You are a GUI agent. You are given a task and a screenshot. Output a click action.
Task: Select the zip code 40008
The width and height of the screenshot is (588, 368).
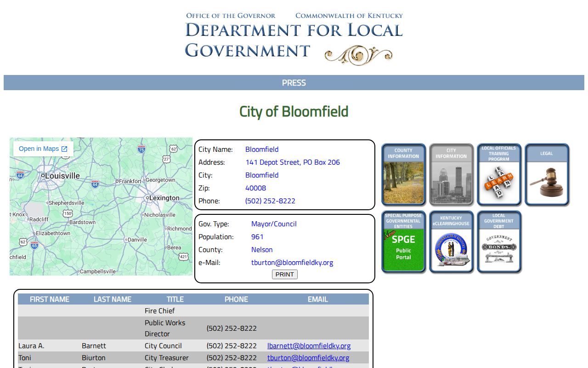coord(255,188)
